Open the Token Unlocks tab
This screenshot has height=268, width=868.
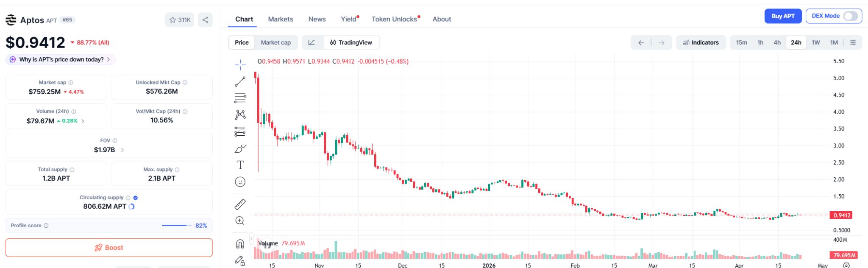coord(394,19)
